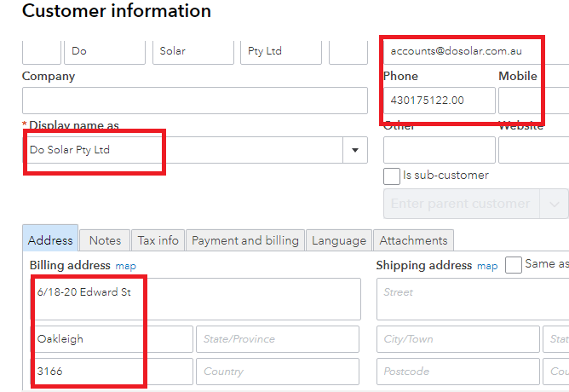Click the billing street field 6/18-20 Edward St
The image size is (569, 392).
(x=196, y=299)
